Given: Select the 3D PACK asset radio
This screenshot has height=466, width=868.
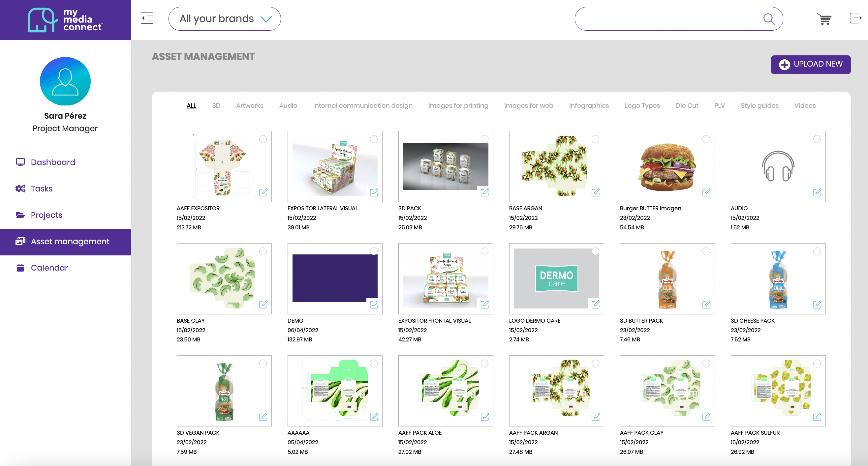Looking at the screenshot, I should 484,139.
